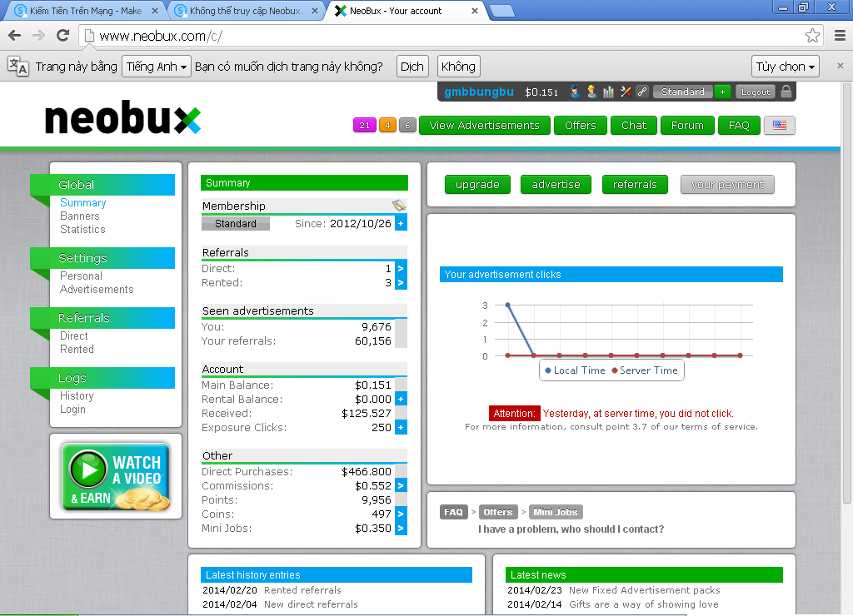Reload the page
The height and width of the screenshot is (616, 853).
click(x=63, y=36)
